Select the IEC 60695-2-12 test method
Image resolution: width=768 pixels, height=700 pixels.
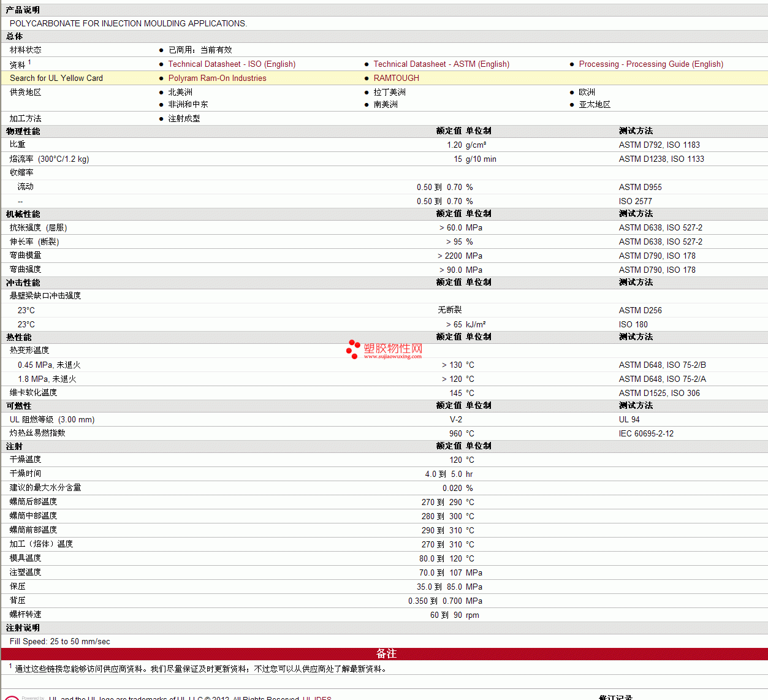pyautogui.click(x=646, y=433)
